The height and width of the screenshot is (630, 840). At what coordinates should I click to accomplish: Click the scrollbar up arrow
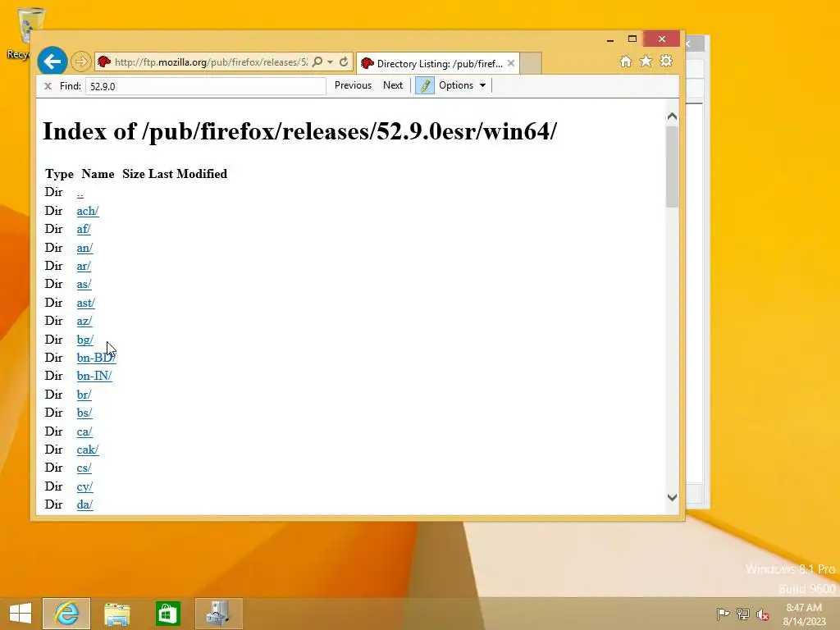pyautogui.click(x=673, y=116)
